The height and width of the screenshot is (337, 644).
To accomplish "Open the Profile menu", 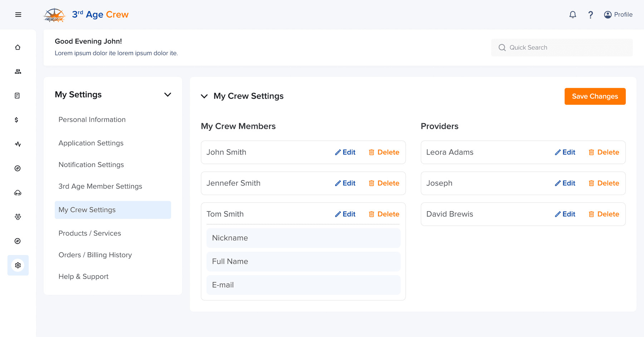I will click(x=618, y=15).
